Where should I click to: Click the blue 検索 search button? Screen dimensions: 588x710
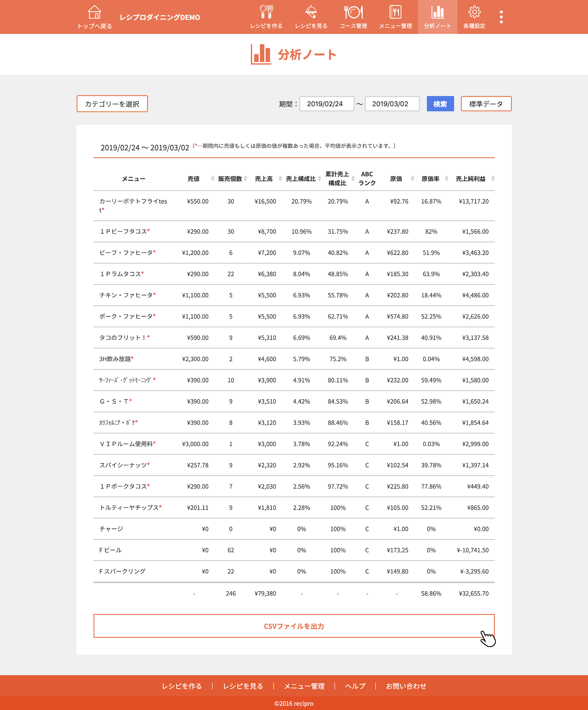coord(440,104)
